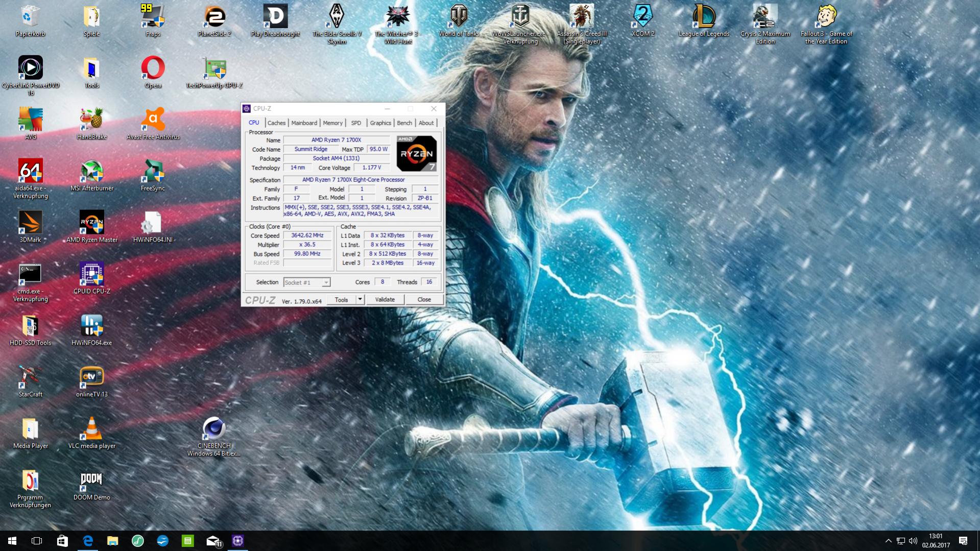Expand the Tools dropdown arrow in CPU-Z

tap(360, 300)
